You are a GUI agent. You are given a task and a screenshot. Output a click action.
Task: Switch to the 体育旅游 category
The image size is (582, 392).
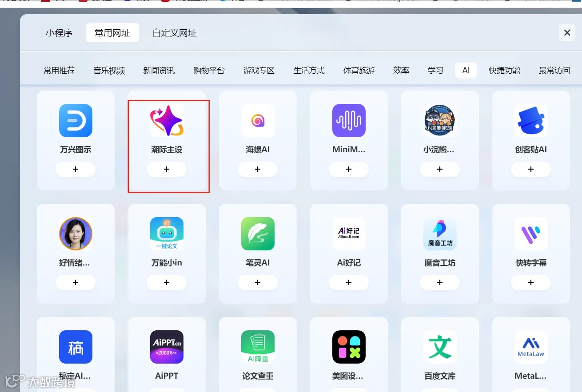point(359,71)
